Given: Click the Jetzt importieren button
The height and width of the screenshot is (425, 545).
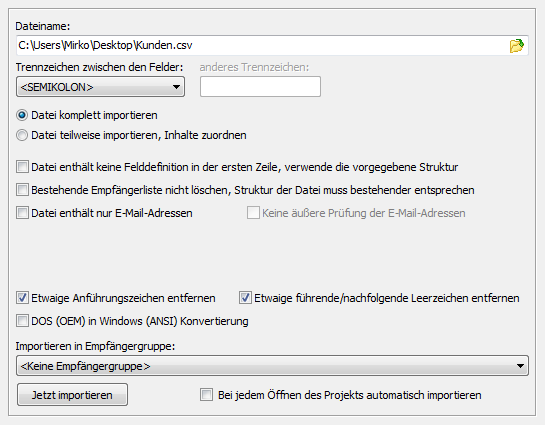Looking at the screenshot, I should pyautogui.click(x=72, y=395).
